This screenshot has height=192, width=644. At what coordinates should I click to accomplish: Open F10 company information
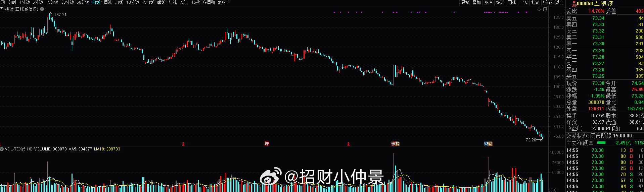click(x=524, y=2)
